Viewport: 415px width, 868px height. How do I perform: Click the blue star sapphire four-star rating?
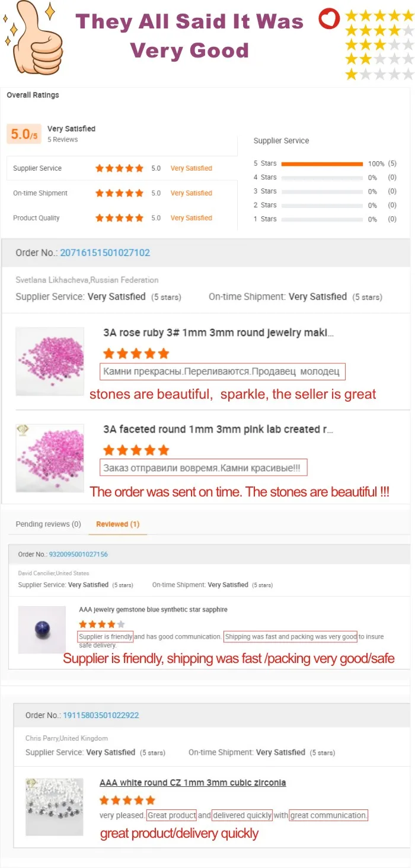(x=102, y=624)
